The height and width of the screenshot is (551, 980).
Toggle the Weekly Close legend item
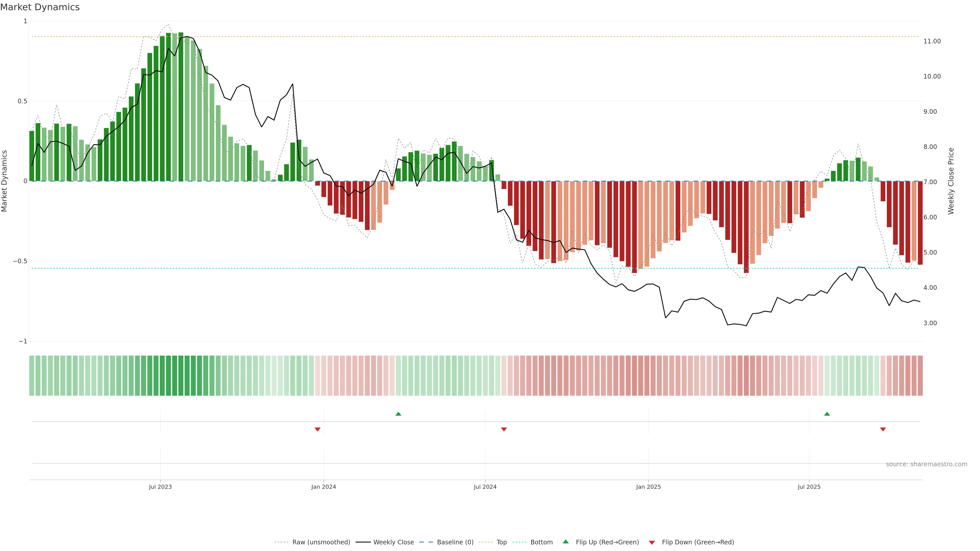[393, 542]
